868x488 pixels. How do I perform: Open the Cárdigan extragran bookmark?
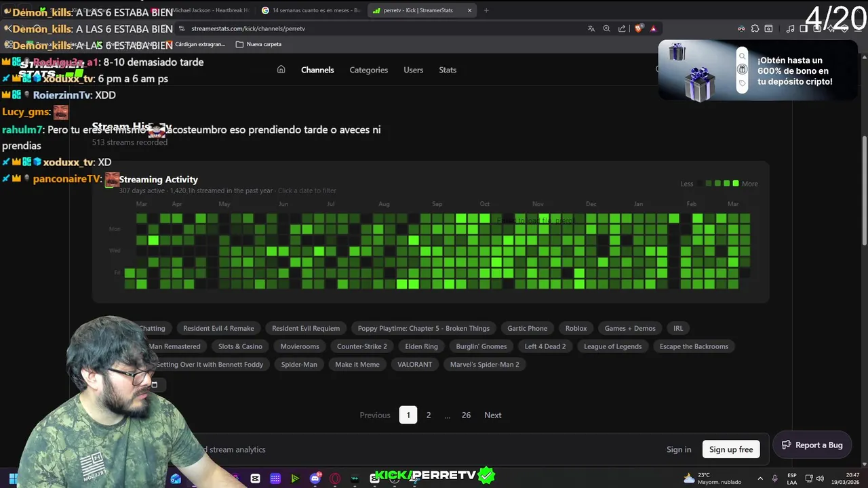(195, 44)
